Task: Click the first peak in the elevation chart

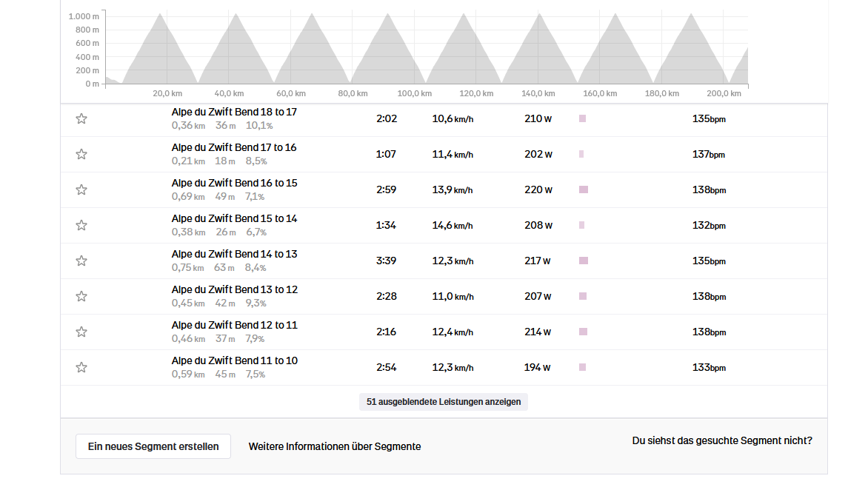Action: [160, 15]
